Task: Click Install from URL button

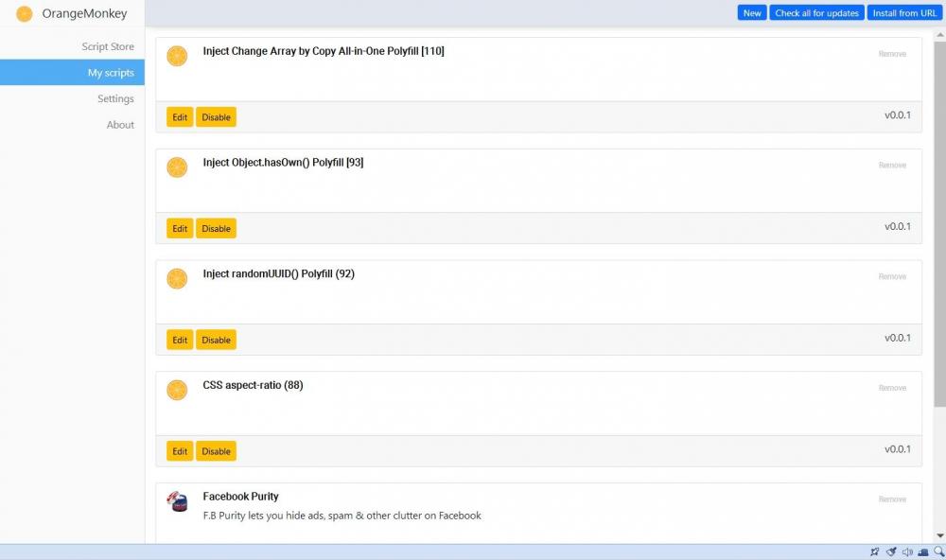Action: point(904,13)
